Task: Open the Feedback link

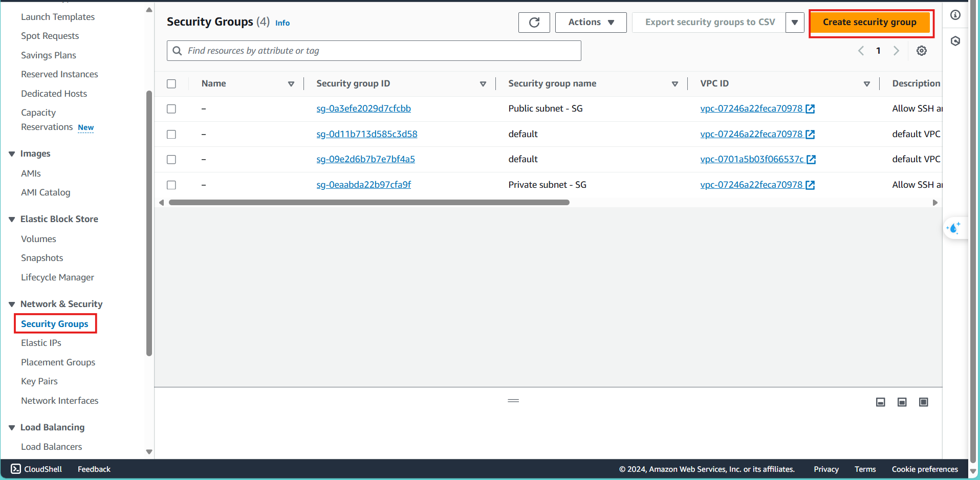Action: pyautogui.click(x=94, y=469)
